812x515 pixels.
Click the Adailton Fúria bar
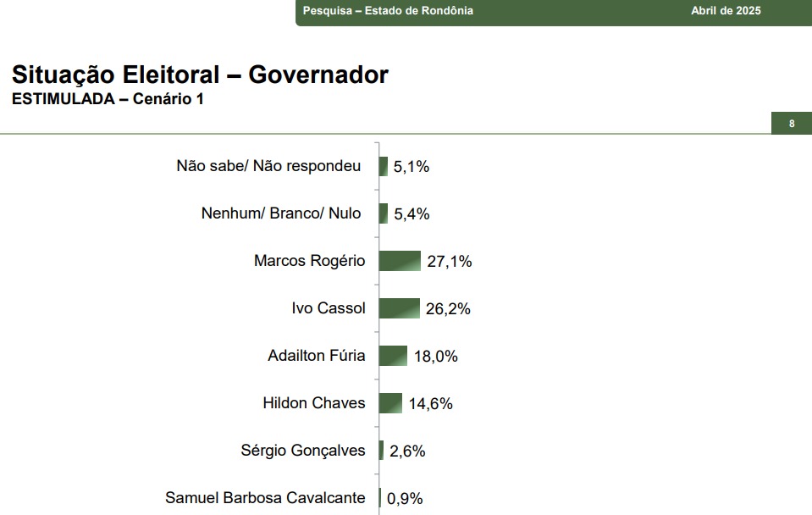coord(393,356)
